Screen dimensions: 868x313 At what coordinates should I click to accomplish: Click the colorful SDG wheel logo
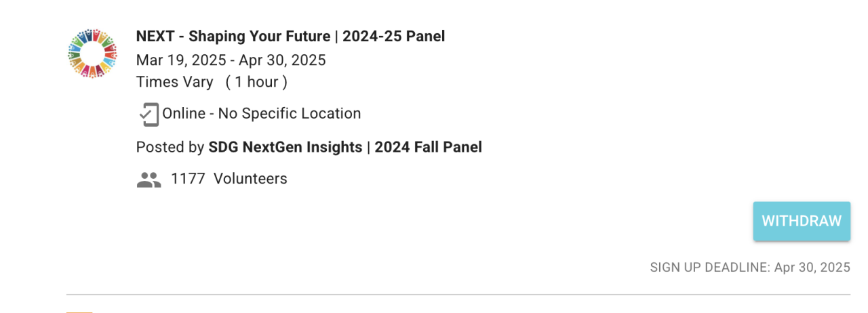93,53
